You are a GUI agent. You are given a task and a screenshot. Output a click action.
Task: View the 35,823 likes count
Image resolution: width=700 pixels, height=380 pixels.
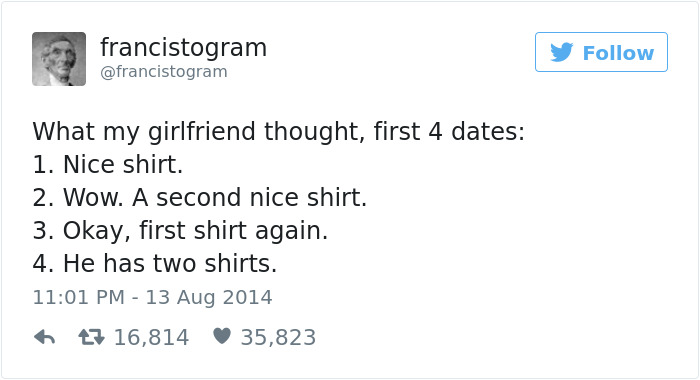278,338
